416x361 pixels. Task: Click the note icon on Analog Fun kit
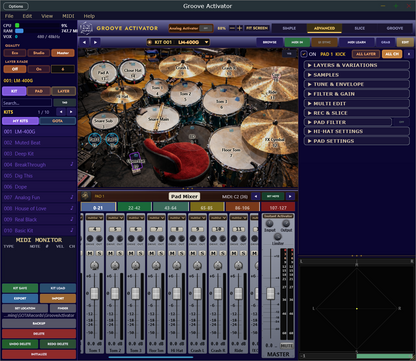[72, 197]
